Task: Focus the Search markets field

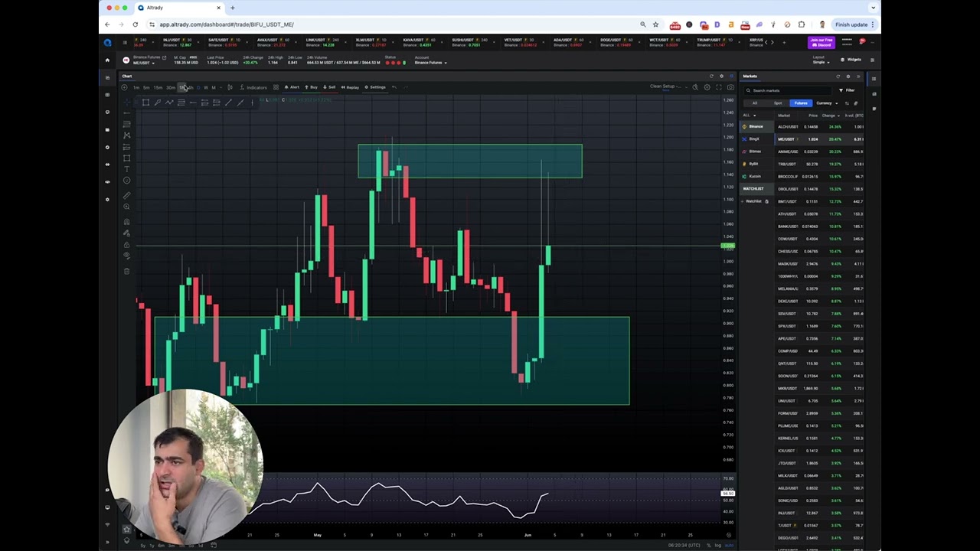Action: pyautogui.click(x=788, y=90)
